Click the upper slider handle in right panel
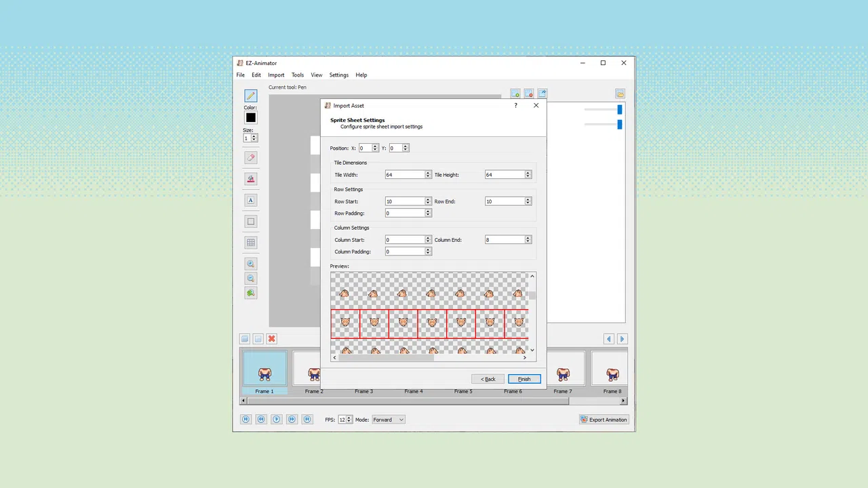The image size is (868, 488). tap(620, 109)
